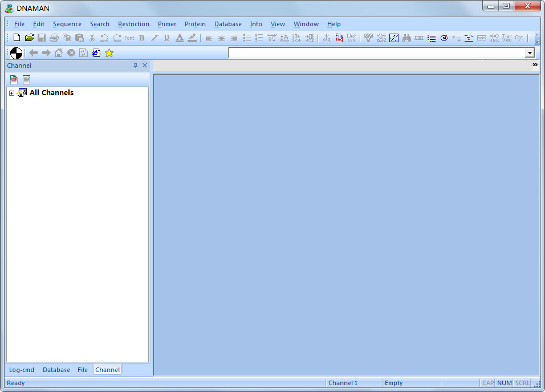Click the browser Forward arrow

pos(46,53)
